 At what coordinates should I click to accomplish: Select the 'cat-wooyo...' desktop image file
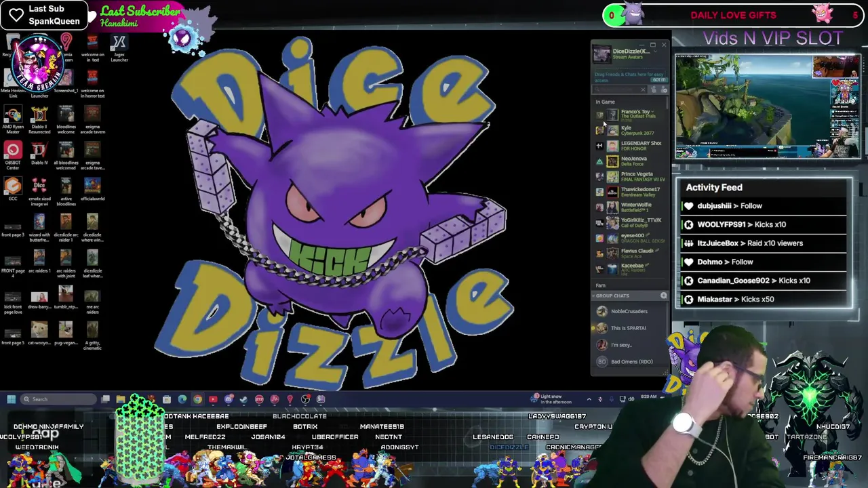(39, 333)
